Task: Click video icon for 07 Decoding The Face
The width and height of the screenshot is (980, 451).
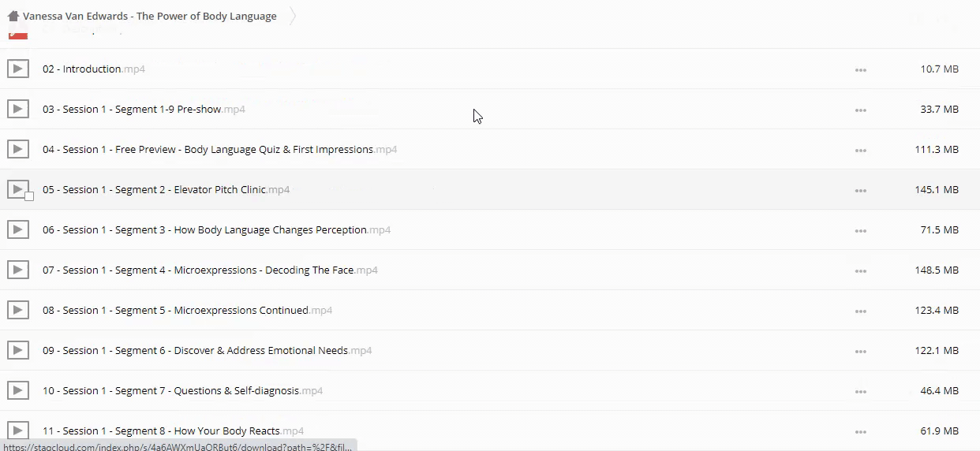Action: point(18,270)
